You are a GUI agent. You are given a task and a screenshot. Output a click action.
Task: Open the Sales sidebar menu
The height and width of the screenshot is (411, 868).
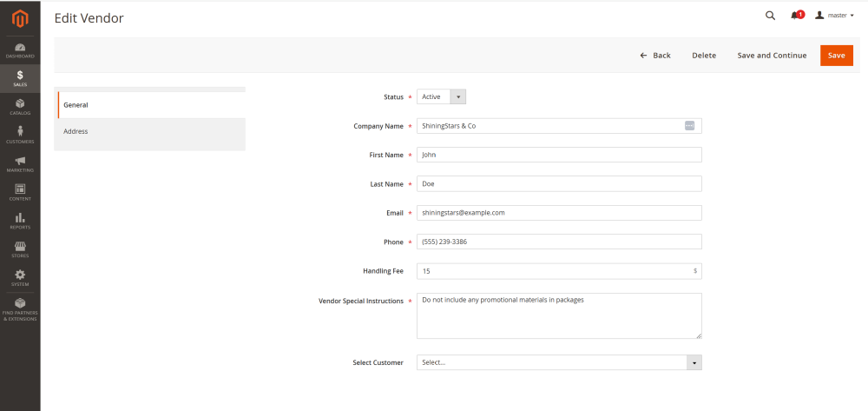(20, 78)
